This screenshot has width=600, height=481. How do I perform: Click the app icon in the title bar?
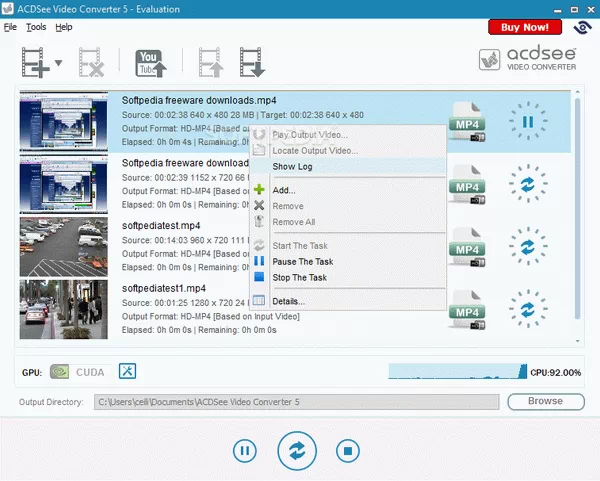8,9
